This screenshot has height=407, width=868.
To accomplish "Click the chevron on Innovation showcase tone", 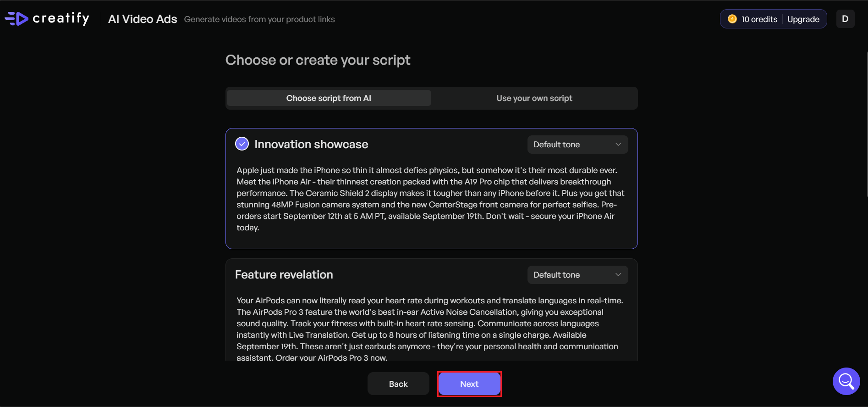I will [618, 145].
